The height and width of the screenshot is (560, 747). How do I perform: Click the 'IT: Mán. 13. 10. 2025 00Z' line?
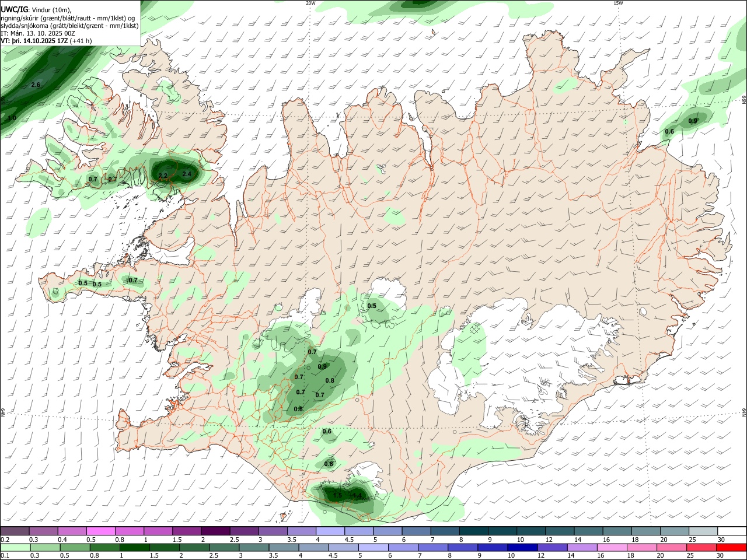37,34
